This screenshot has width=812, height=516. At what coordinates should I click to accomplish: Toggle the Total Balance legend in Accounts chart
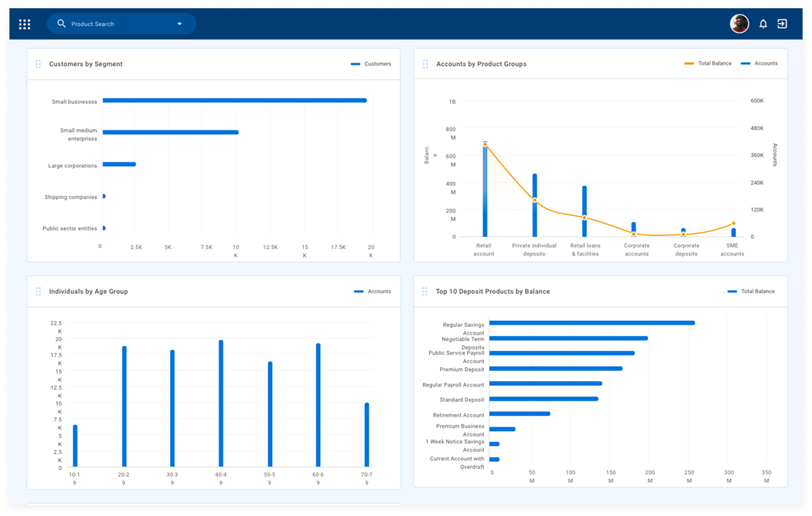[x=708, y=63]
